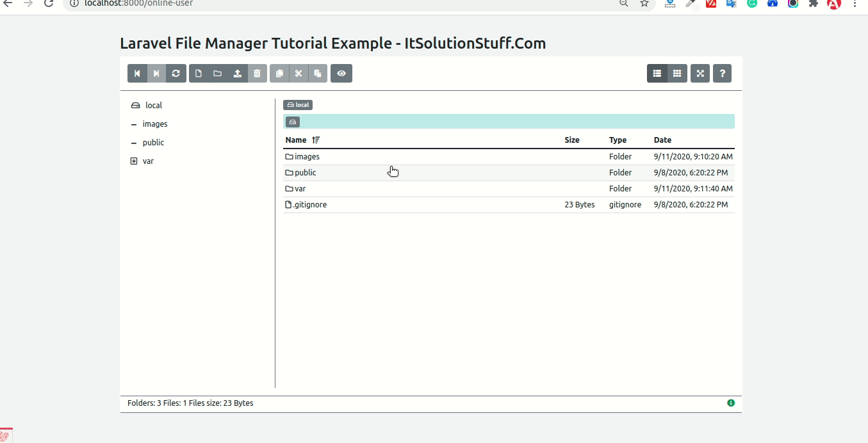Screen dimensions: 868x443
Task: Click the local disk badge tab
Action: [298, 105]
